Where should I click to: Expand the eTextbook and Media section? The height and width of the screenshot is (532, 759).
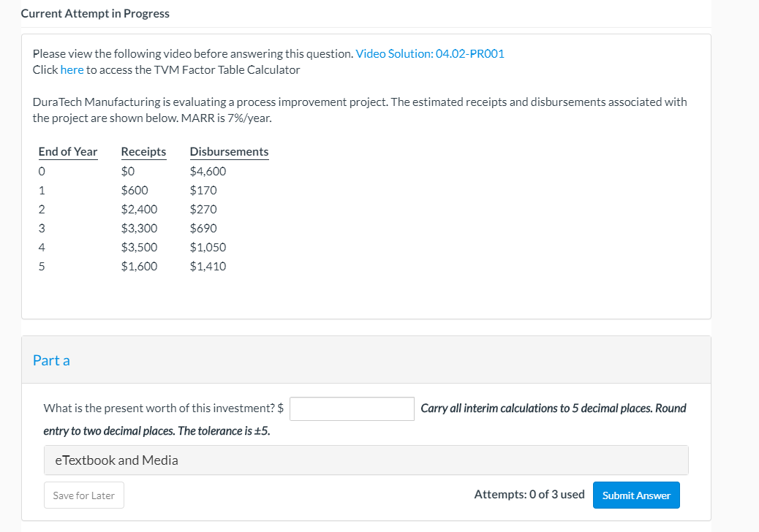[x=116, y=460]
